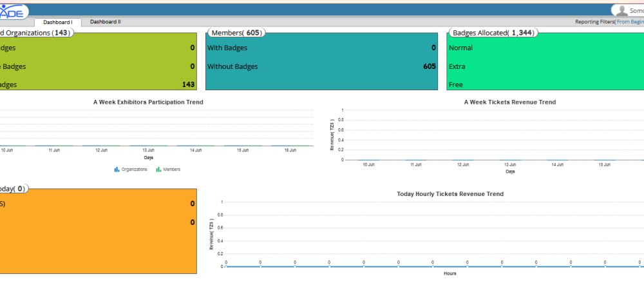Click the application logo in header

click(x=13, y=11)
